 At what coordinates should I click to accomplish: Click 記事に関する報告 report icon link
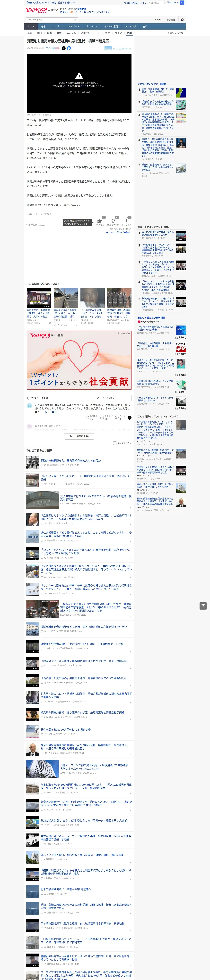click(35, 225)
